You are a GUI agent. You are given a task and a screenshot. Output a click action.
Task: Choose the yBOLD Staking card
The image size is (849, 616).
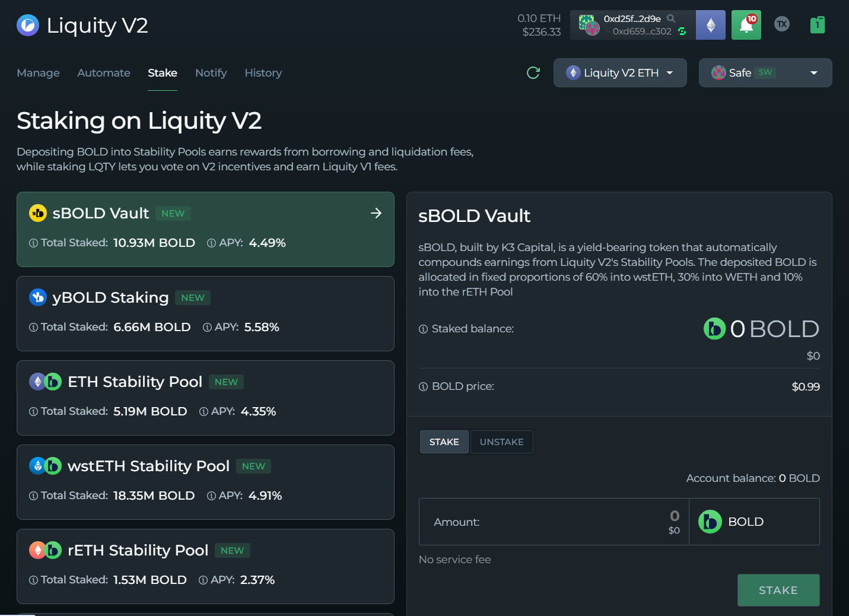[205, 313]
